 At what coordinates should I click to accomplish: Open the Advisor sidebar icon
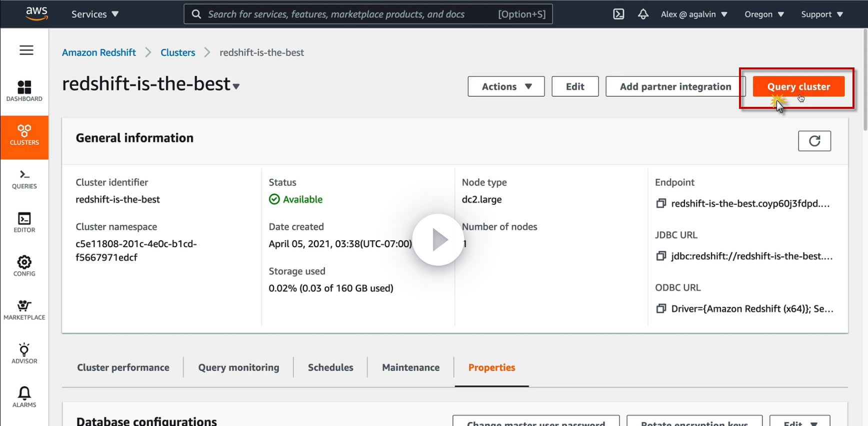[x=24, y=354]
